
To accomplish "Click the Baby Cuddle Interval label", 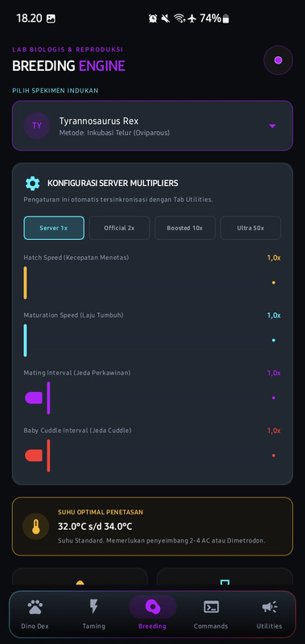I will (77, 431).
